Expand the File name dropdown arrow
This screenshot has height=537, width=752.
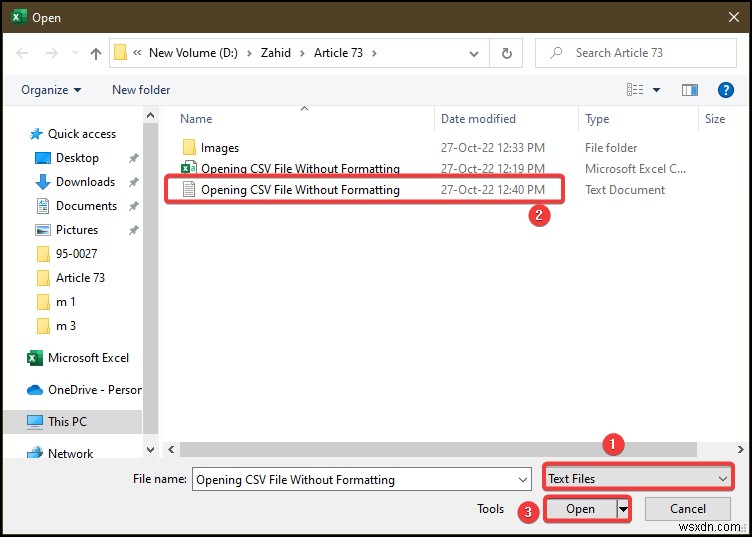(523, 479)
